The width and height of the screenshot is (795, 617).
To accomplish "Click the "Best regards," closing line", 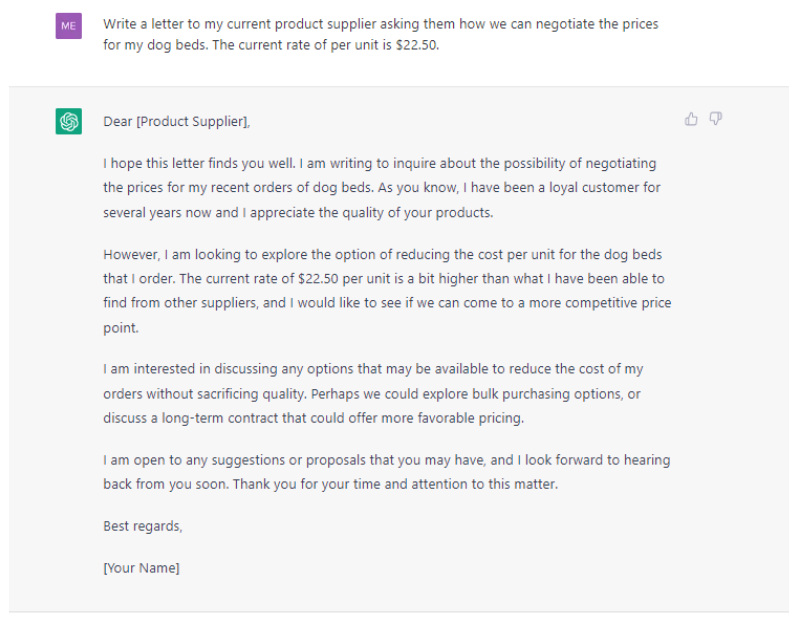I will (x=142, y=526).
